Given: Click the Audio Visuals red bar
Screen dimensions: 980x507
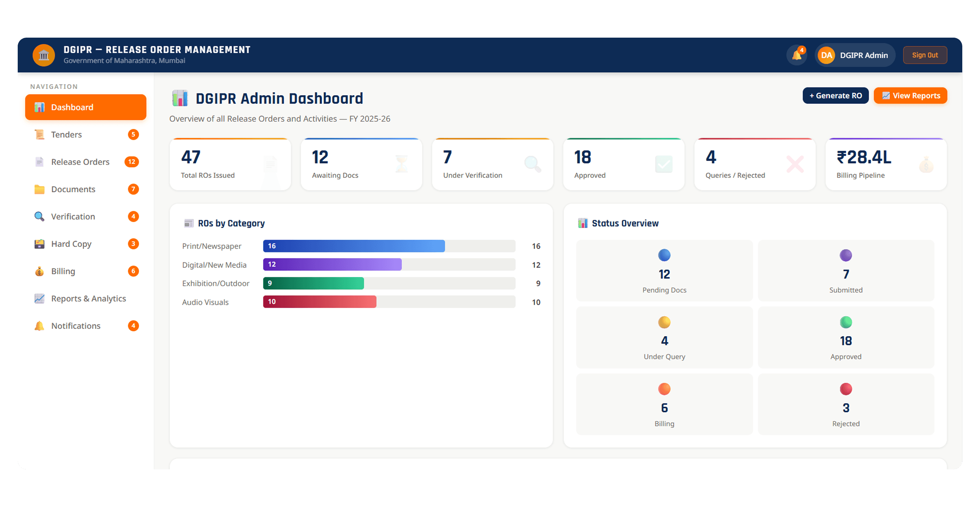Looking at the screenshot, I should point(320,302).
